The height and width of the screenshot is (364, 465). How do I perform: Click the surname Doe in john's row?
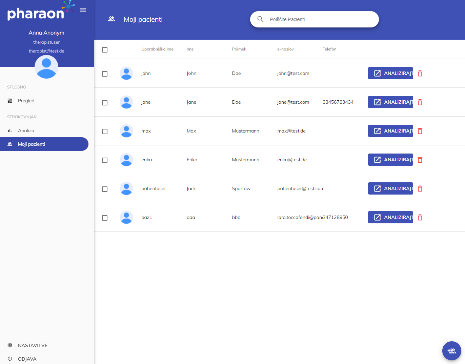[236, 73]
